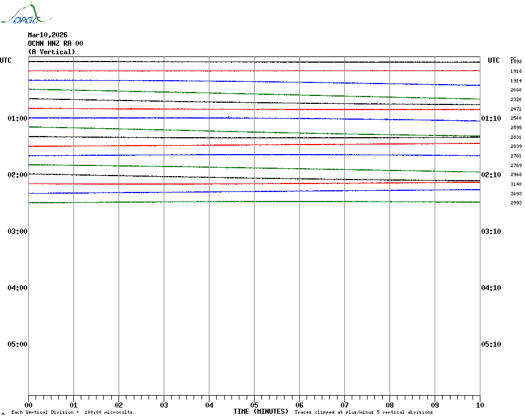Select the Mar10,2026 date label
The width and height of the screenshot is (525, 420).
click(47, 35)
